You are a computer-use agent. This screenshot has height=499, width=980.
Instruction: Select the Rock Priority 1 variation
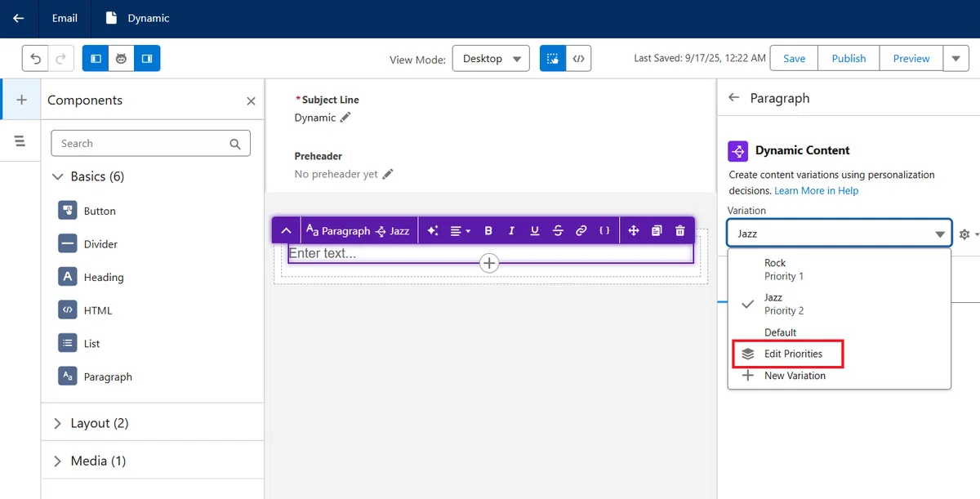coord(840,270)
